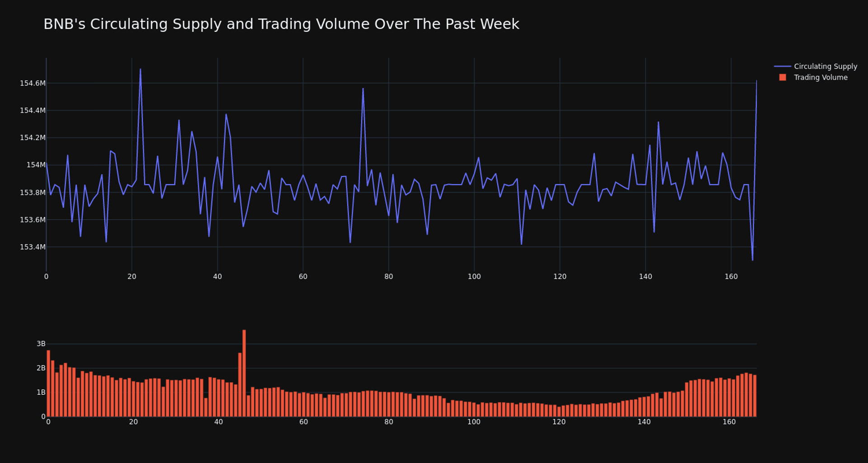
Task: Click the supply spike near x=74
Action: [x=363, y=89]
